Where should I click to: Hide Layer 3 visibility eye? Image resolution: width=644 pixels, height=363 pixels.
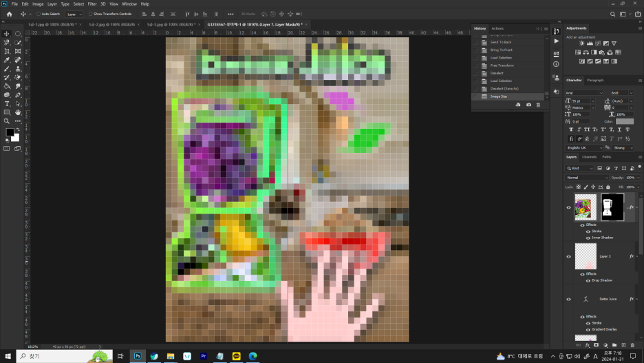pos(569,256)
